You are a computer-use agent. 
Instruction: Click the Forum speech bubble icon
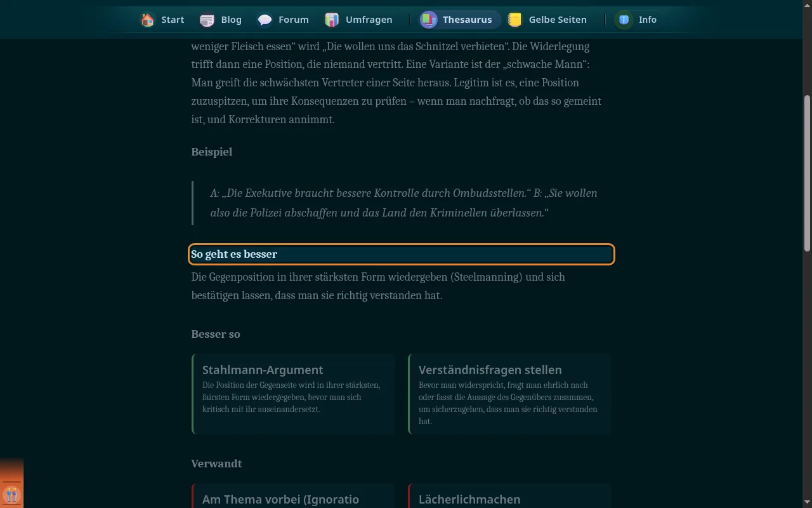265,20
